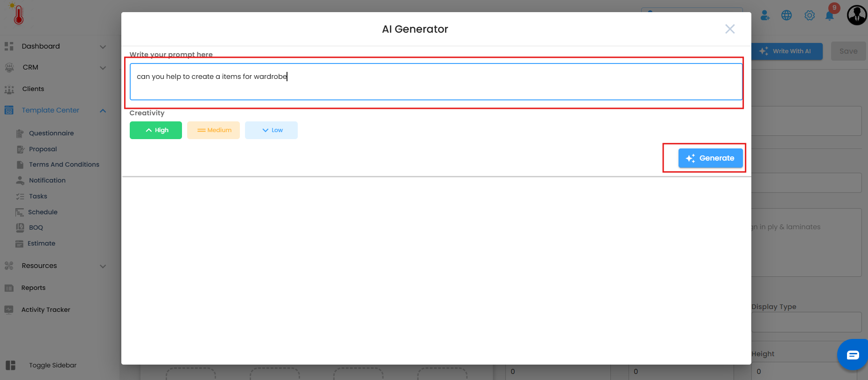Open the chat support bubble
This screenshot has width=868, height=380.
tap(853, 355)
